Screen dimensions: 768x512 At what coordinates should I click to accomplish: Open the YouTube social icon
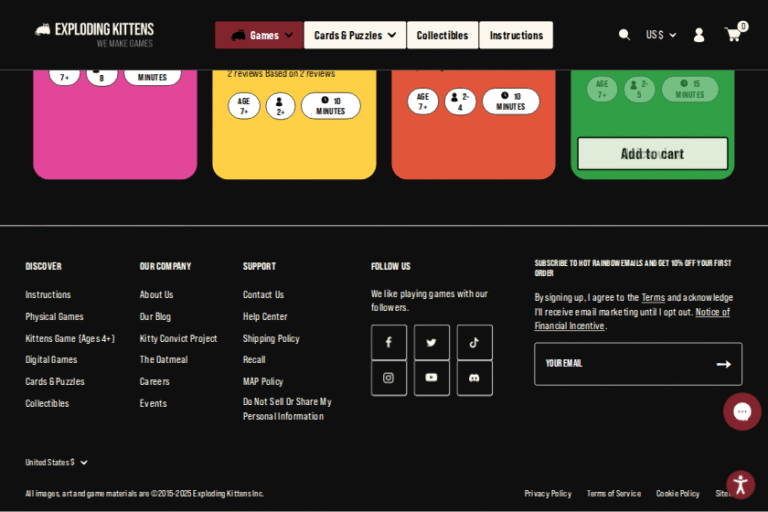click(x=432, y=378)
